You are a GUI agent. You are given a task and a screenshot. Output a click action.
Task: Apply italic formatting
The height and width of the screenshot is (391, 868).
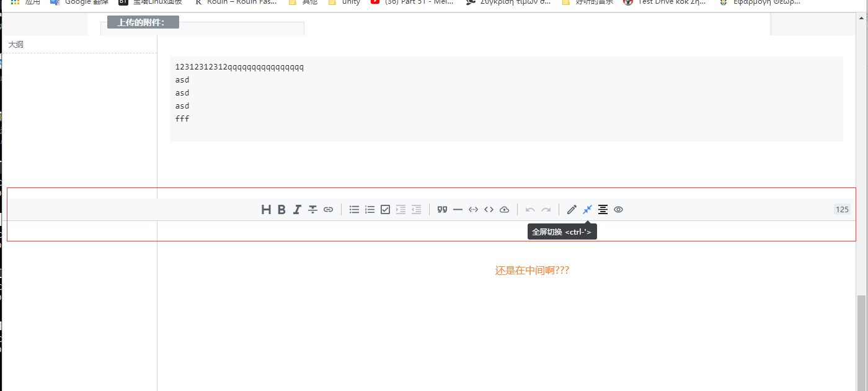coord(297,209)
